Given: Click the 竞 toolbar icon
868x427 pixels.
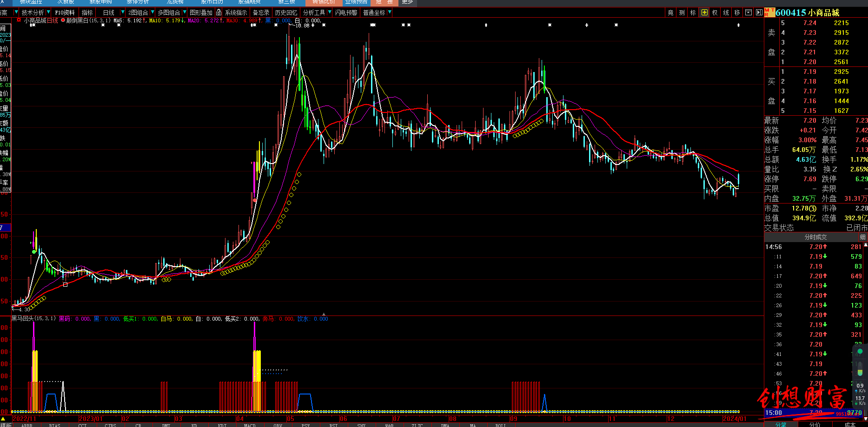Looking at the screenshot, I should [670, 13].
